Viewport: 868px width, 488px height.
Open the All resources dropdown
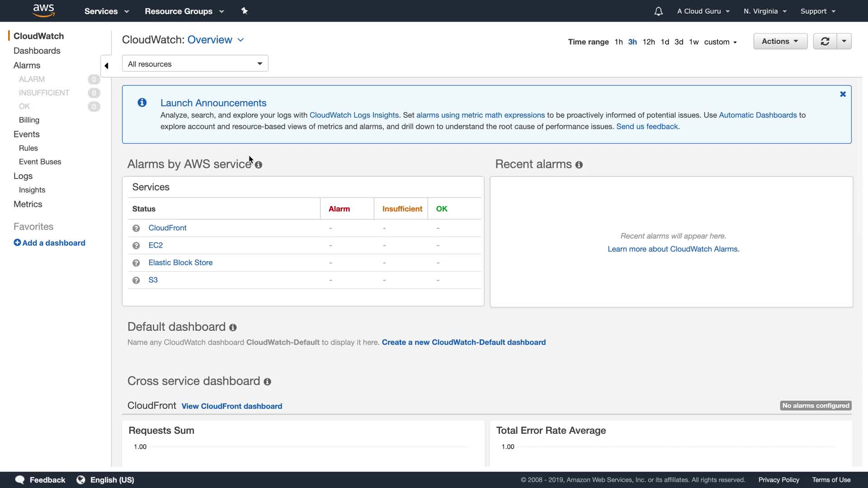click(195, 64)
